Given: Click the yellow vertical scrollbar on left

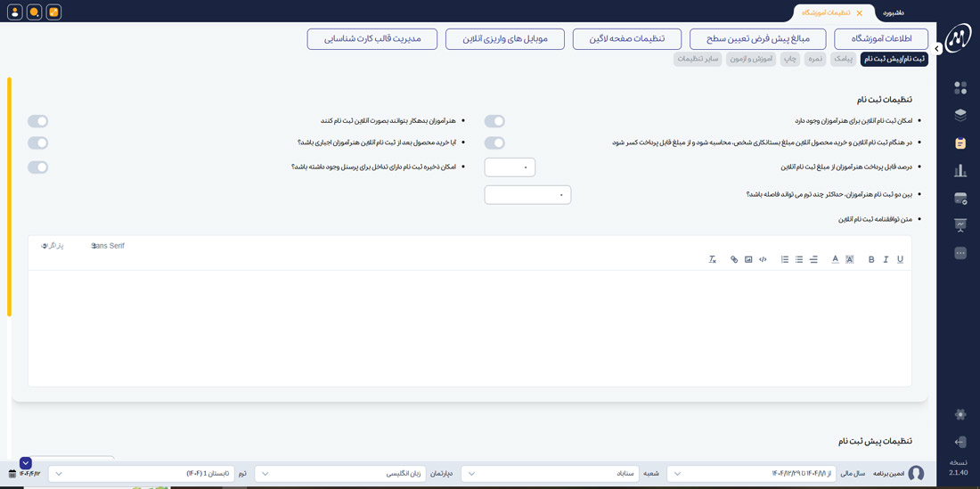Looking at the screenshot, I should [x=9, y=197].
